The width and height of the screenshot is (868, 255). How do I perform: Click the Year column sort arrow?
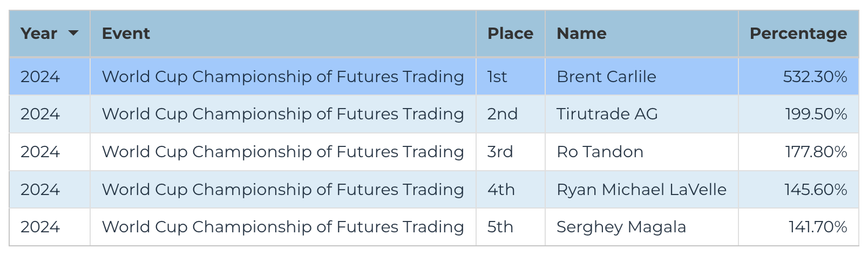[x=73, y=33]
